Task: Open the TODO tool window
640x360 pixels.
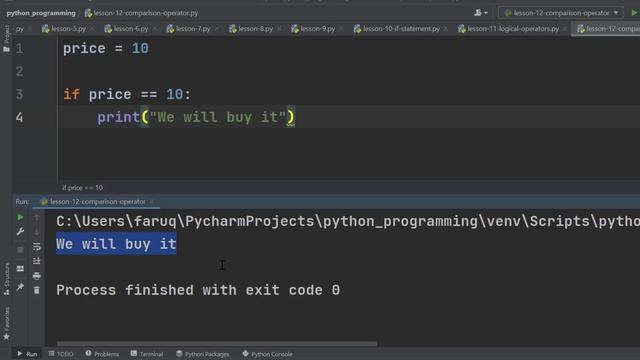Action: click(61, 354)
